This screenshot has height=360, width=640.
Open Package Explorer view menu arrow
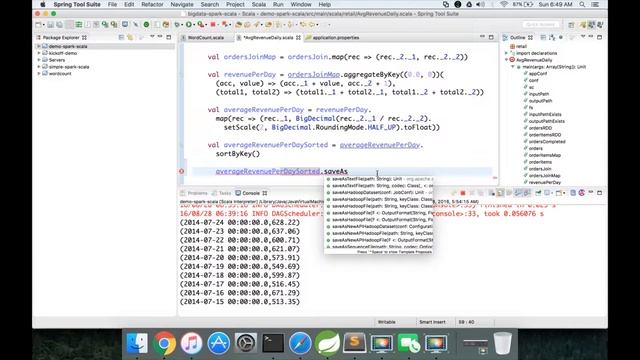click(152, 37)
